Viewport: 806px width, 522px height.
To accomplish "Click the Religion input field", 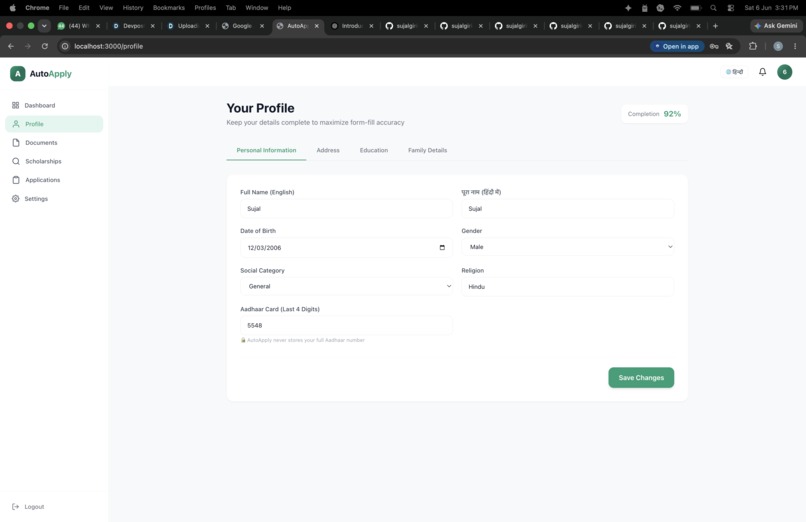I will (567, 287).
